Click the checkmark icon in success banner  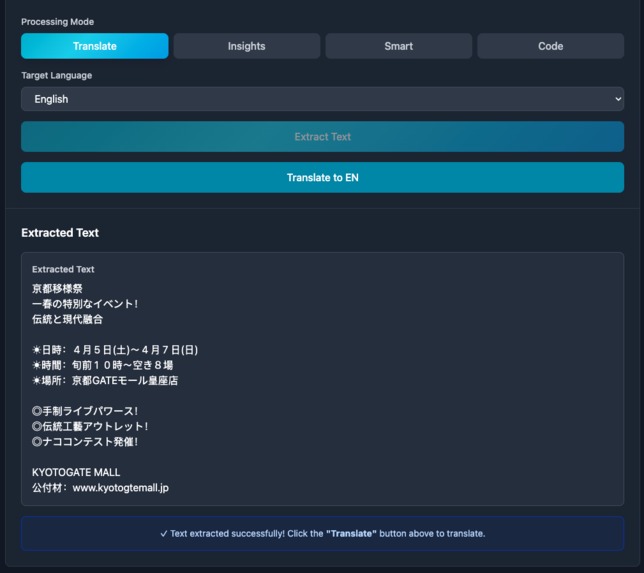pyautogui.click(x=164, y=534)
